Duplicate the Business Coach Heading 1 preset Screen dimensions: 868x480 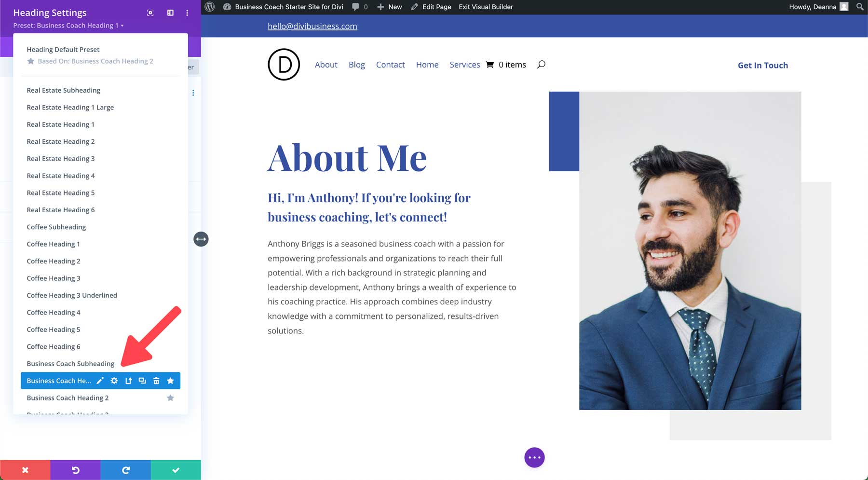[142, 381]
